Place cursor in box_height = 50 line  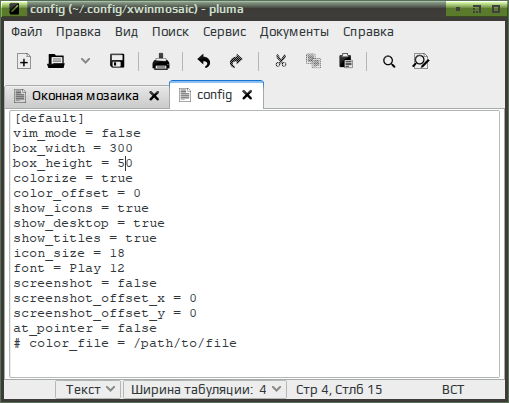[73, 163]
